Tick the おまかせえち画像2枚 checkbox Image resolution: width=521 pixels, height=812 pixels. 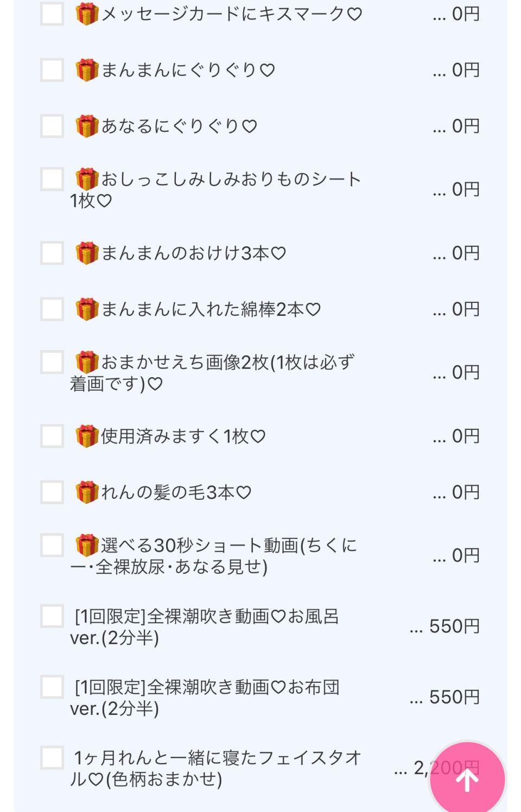click(52, 362)
